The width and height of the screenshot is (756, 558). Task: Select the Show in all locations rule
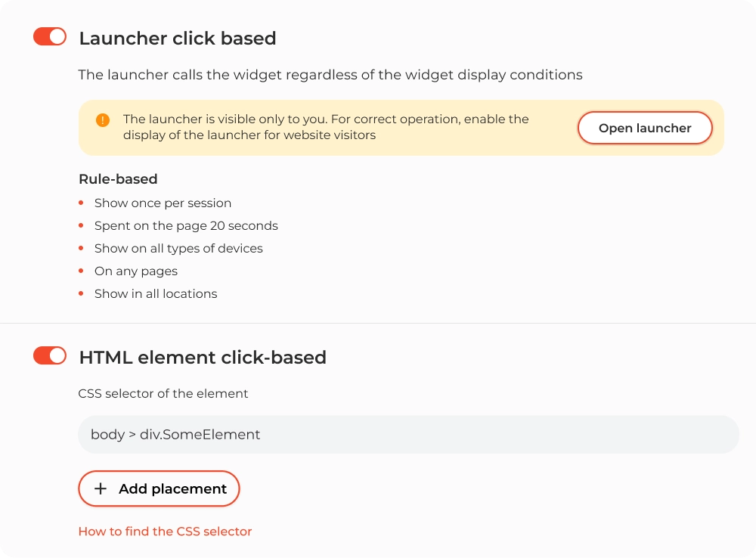click(156, 293)
